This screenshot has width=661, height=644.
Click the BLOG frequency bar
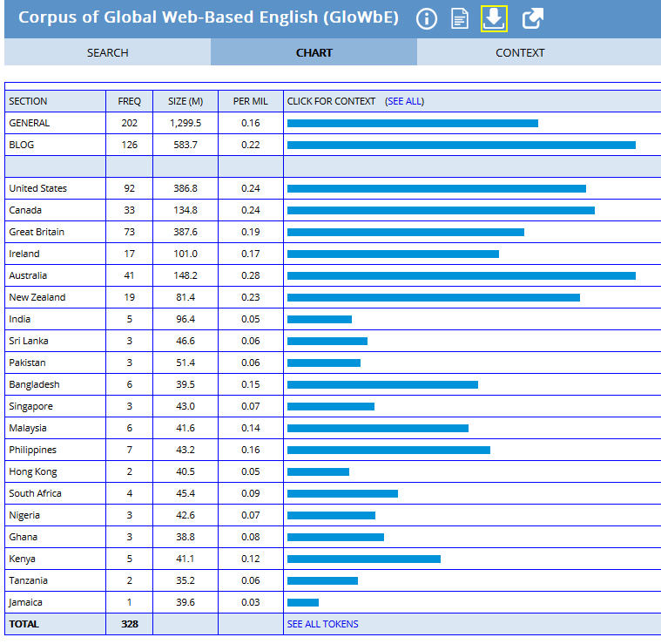tap(461, 145)
